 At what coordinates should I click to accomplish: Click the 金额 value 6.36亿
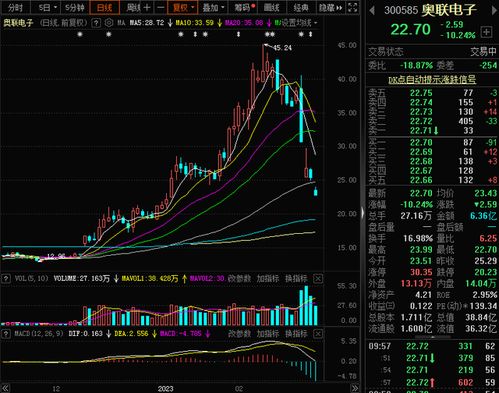(x=483, y=216)
